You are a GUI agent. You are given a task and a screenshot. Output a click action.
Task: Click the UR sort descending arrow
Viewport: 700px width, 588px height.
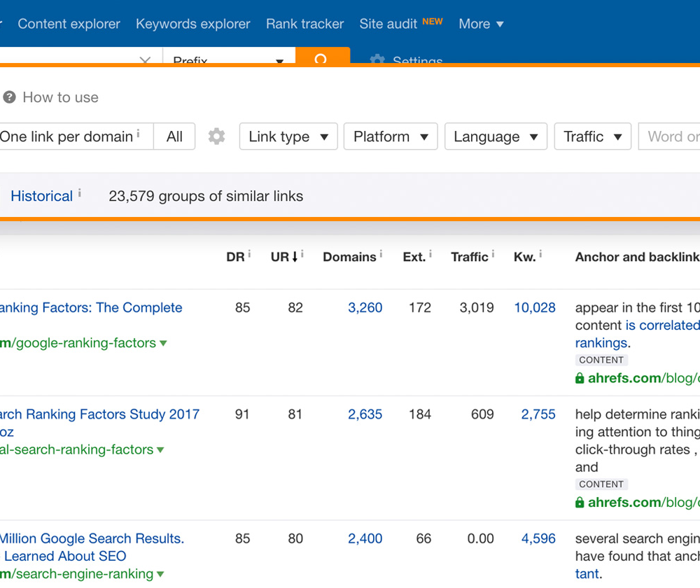pyautogui.click(x=295, y=257)
